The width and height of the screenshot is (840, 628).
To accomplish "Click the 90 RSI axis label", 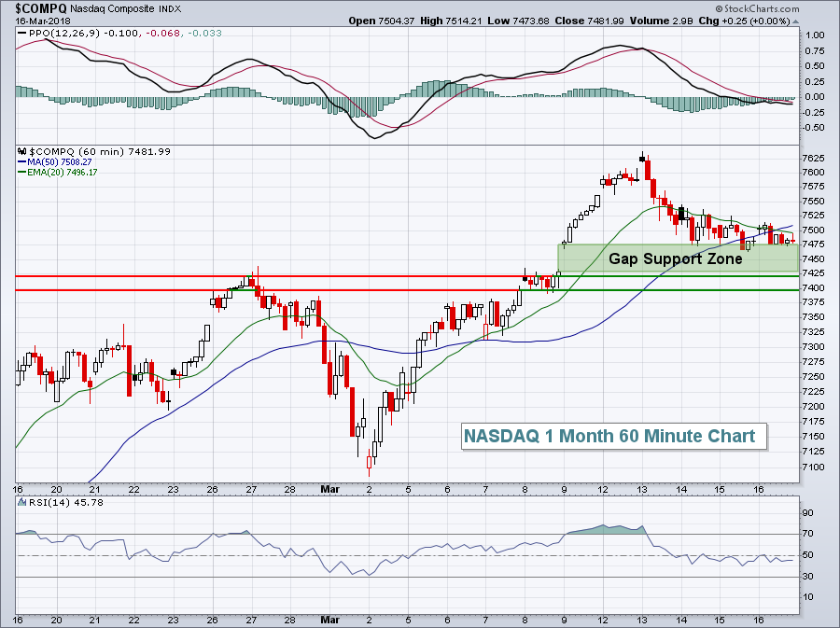I will click(x=808, y=513).
